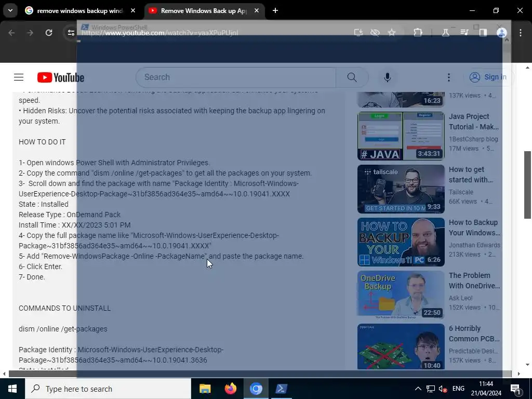Launch Firefox from taskbar
Image resolution: width=532 pixels, height=399 pixels.
click(x=230, y=389)
